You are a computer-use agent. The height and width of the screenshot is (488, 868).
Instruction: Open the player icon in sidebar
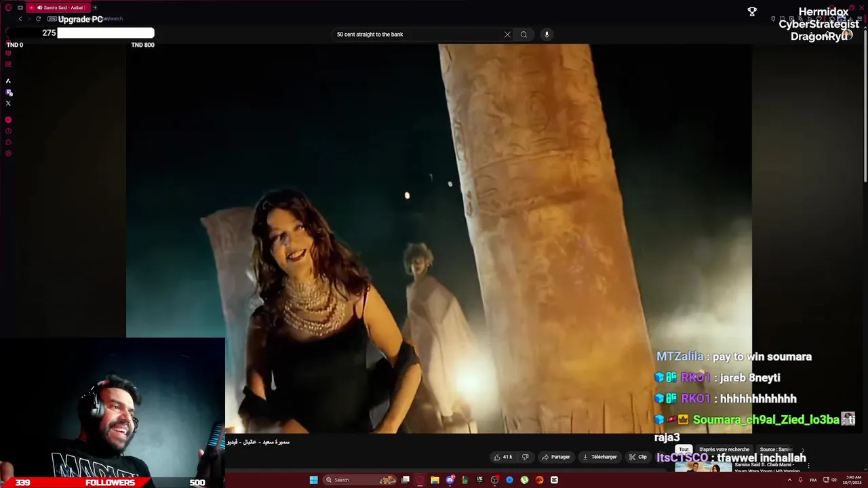pyautogui.click(x=8, y=120)
